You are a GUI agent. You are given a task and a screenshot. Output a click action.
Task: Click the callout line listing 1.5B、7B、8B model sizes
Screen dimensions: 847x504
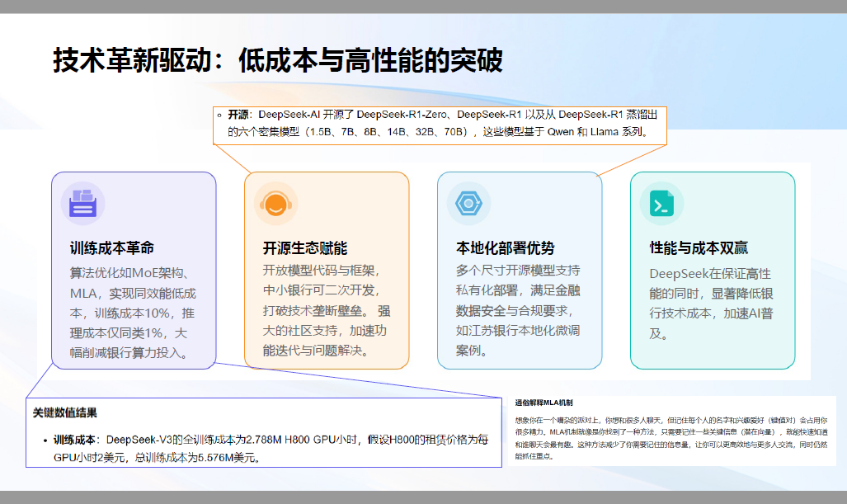[x=438, y=132]
